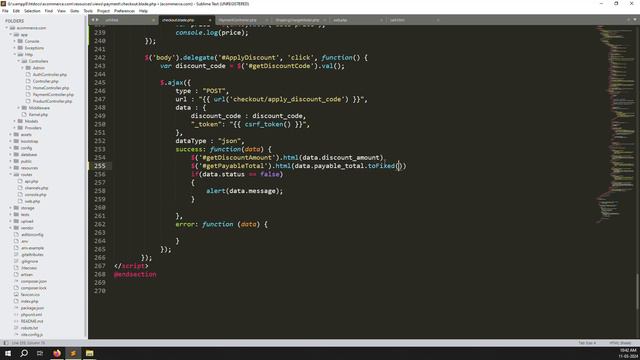This screenshot has width=640, height=360.
Task: Expand the Middleware folder
Action: pyautogui.click(x=19, y=108)
